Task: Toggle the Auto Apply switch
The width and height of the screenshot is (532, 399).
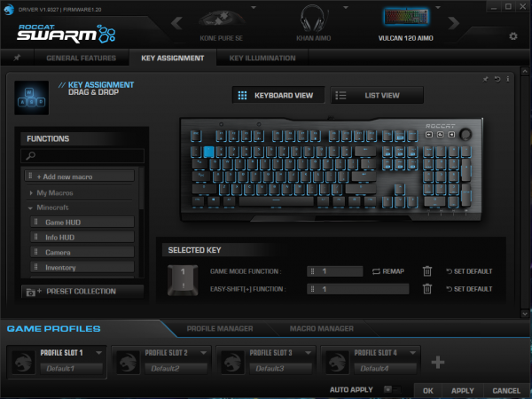Action: click(x=392, y=389)
